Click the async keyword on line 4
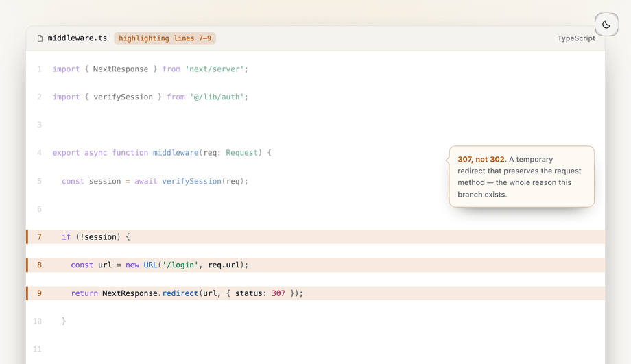Viewport: 631px width, 364px height. click(96, 153)
